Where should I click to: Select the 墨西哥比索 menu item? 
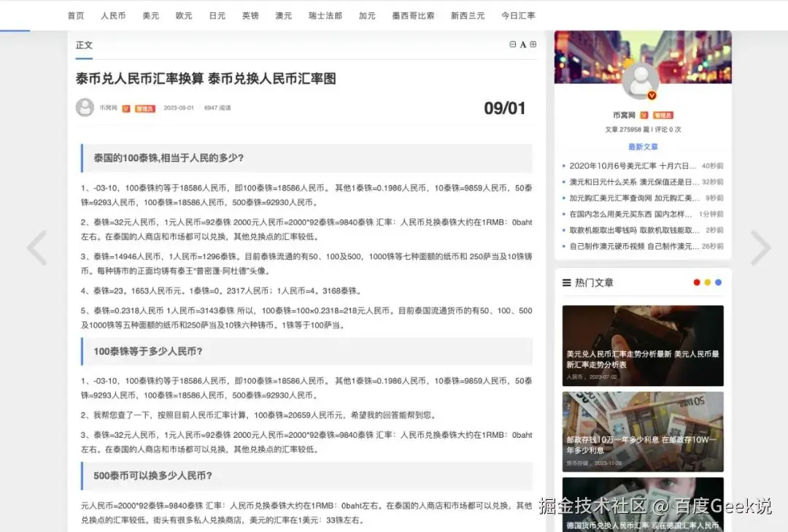[x=413, y=15]
